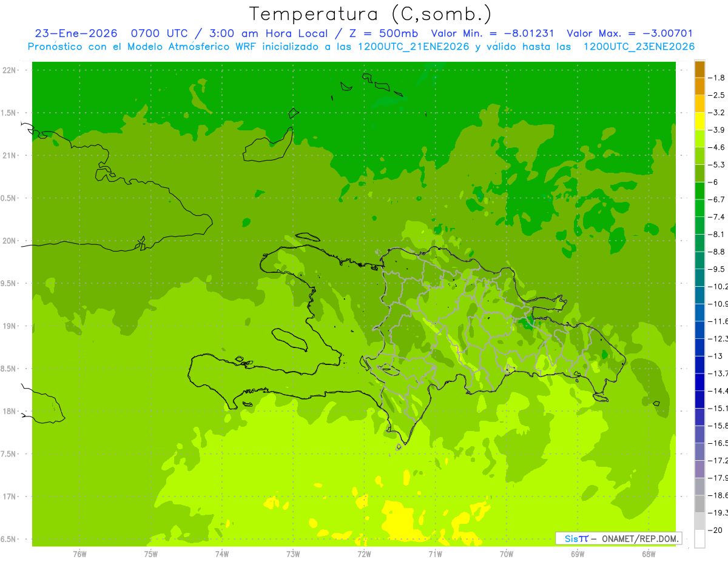This screenshot has width=728, height=562.
Task: Click the '22N' latitude label
Action: click(x=10, y=70)
